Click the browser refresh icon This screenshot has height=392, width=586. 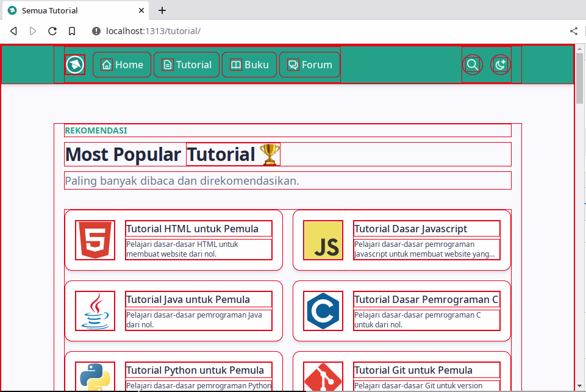(x=52, y=30)
